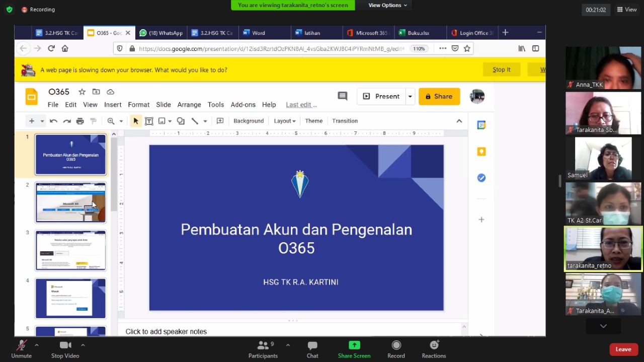The image size is (644, 362).
Task: Open the Present options dropdown arrow
Action: [x=410, y=96]
